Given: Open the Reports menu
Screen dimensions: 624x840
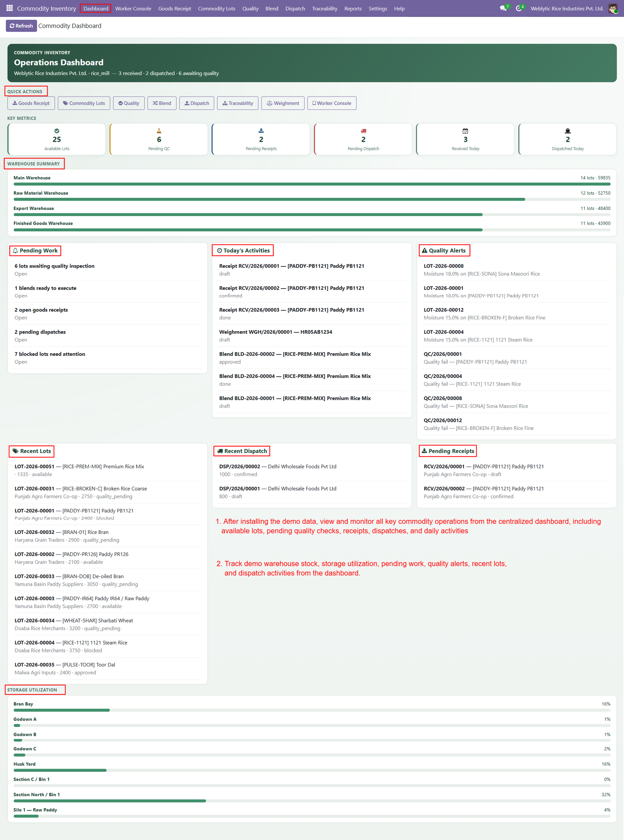Looking at the screenshot, I should 353,9.
